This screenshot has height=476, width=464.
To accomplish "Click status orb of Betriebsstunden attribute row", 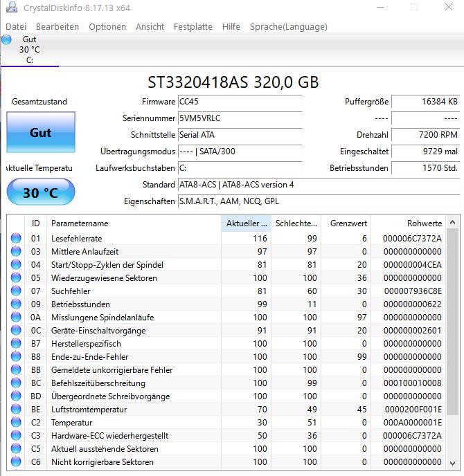I will tap(16, 304).
